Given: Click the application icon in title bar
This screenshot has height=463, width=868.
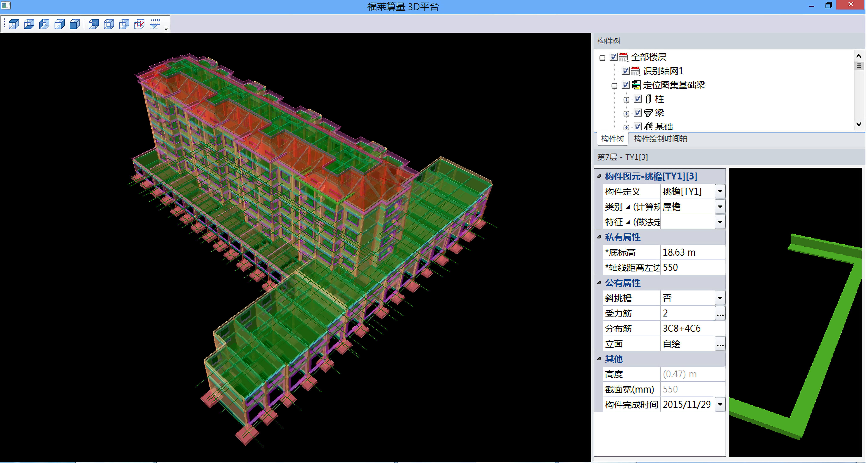Looking at the screenshot, I should [x=6, y=5].
